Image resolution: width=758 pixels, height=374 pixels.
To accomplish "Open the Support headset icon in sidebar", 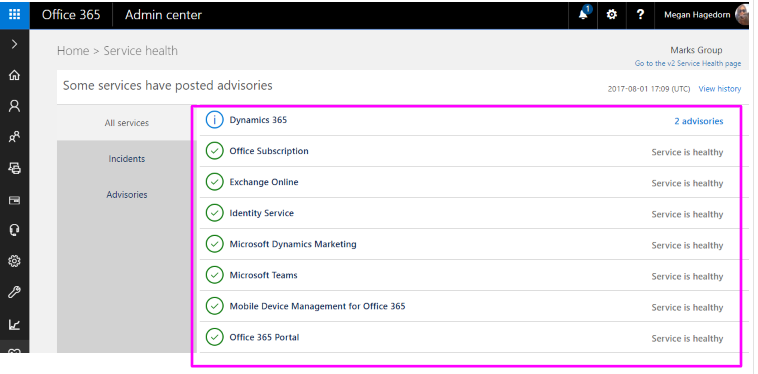I will coord(15,230).
